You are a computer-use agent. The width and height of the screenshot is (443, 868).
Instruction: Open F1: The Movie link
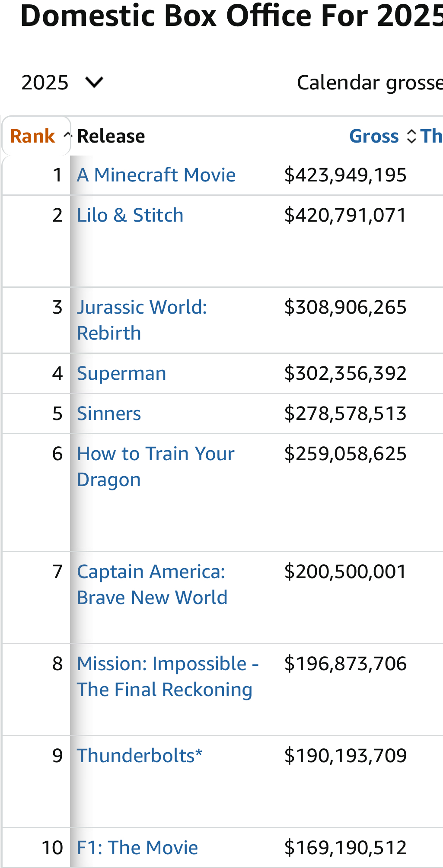tap(137, 848)
